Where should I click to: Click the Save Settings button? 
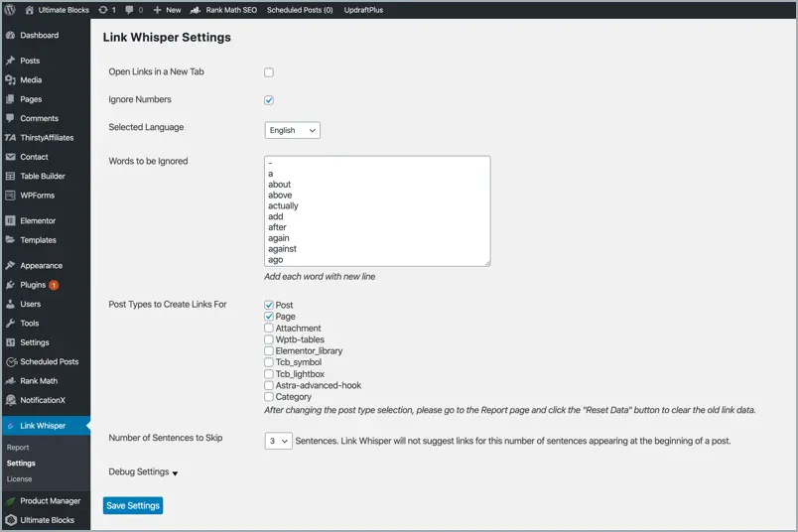click(x=133, y=505)
